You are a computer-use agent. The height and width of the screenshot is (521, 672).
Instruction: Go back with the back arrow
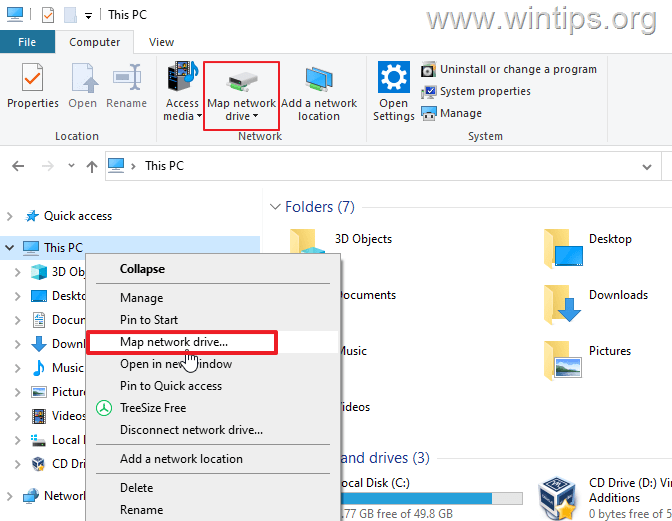pos(18,166)
